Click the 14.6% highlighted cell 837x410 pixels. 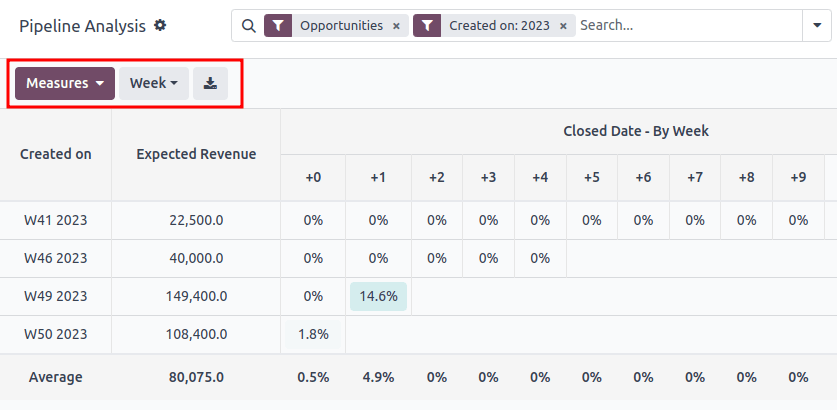tap(378, 296)
